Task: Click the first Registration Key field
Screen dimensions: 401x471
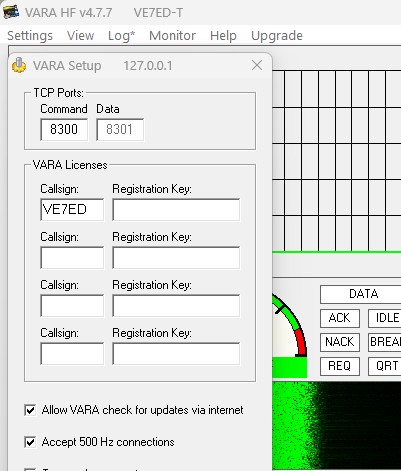Action: (176, 210)
